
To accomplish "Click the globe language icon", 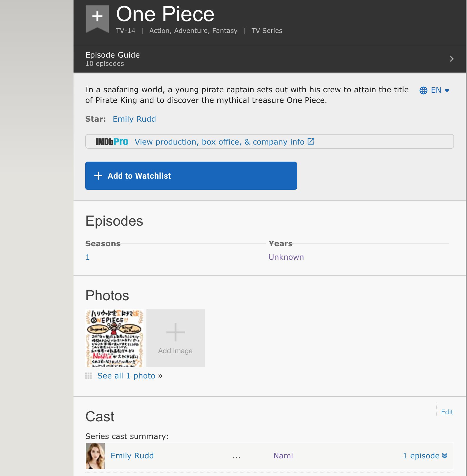I will [423, 90].
